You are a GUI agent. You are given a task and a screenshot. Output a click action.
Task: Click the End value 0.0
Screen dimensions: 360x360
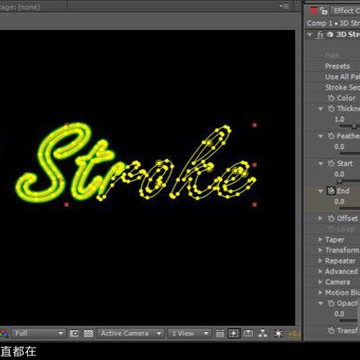click(x=339, y=202)
